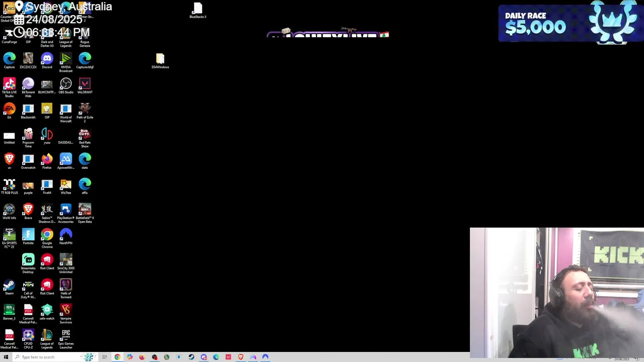Select the Edge shortcut labeled Capturevbhjf

[85, 60]
